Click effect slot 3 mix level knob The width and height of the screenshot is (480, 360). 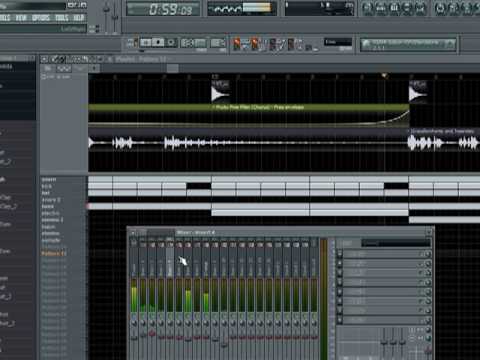click(x=428, y=273)
